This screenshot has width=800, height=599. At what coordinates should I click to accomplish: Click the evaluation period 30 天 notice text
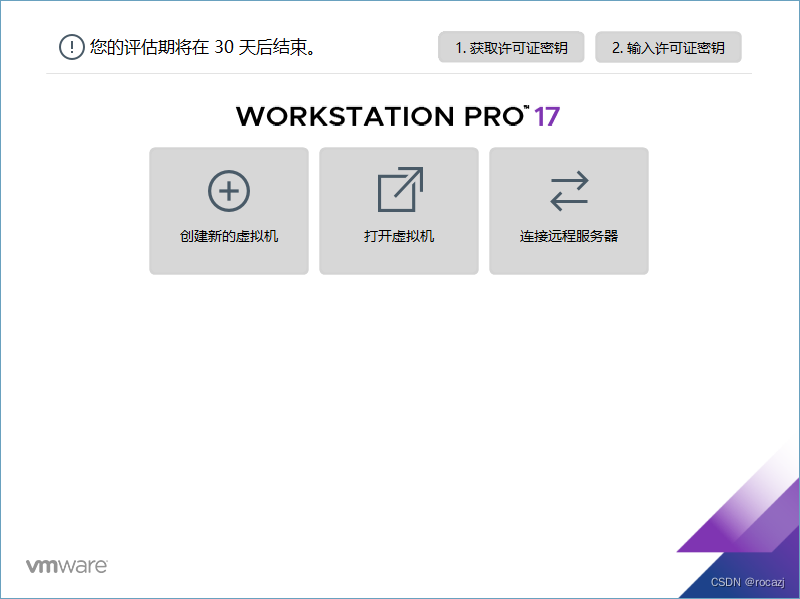click(x=203, y=47)
